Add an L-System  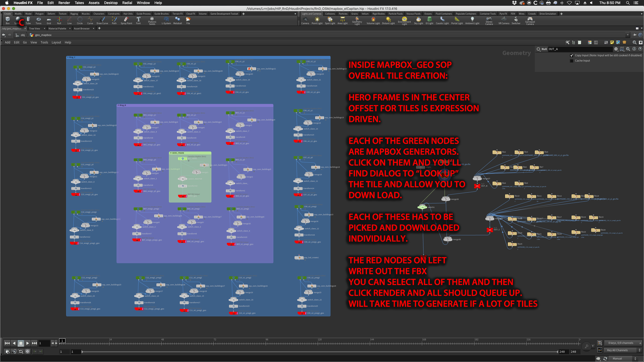(166, 20)
